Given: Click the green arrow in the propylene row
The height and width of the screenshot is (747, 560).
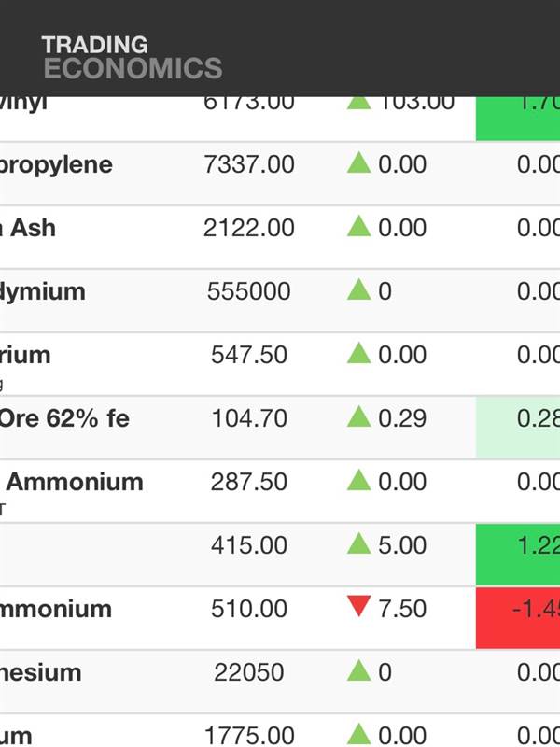Looking at the screenshot, I should pos(359,164).
